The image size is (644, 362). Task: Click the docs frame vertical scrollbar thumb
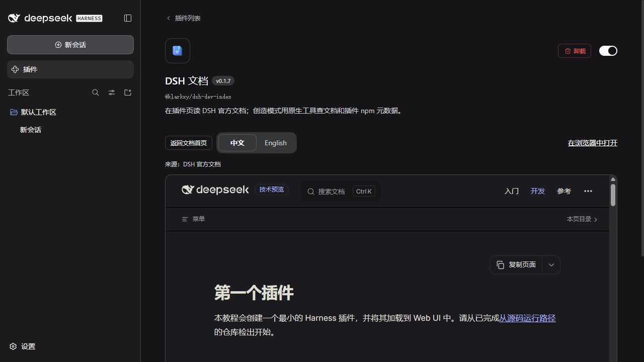613,195
